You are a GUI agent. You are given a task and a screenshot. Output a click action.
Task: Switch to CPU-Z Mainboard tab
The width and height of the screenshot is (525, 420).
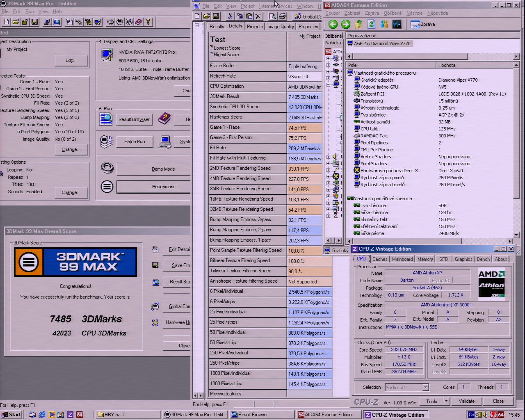pos(402,259)
